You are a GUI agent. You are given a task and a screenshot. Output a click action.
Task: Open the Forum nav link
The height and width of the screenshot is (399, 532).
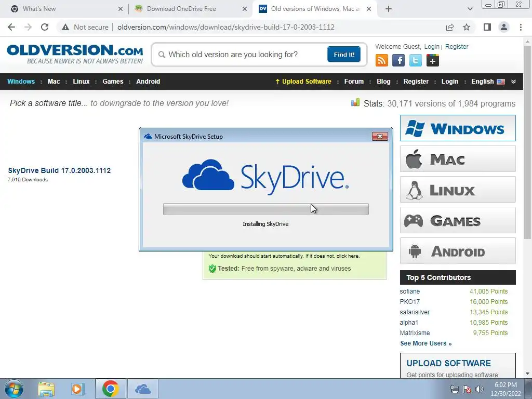354,82
